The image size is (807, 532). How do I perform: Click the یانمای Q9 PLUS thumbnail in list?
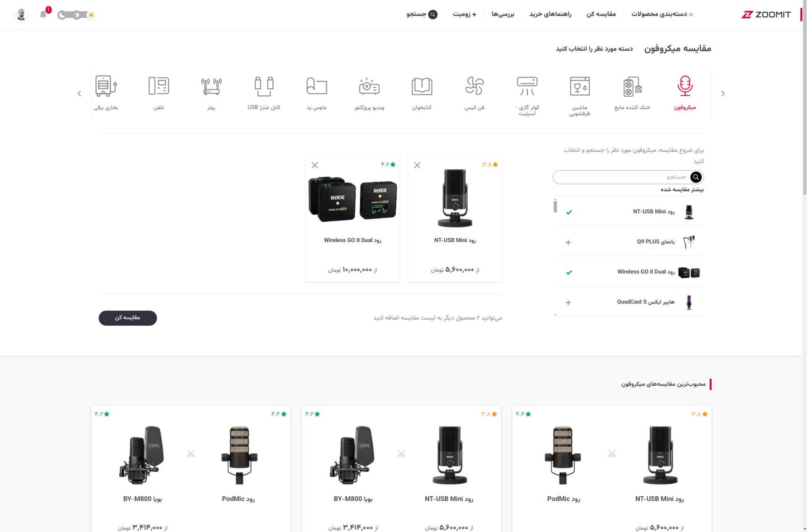pyautogui.click(x=689, y=242)
